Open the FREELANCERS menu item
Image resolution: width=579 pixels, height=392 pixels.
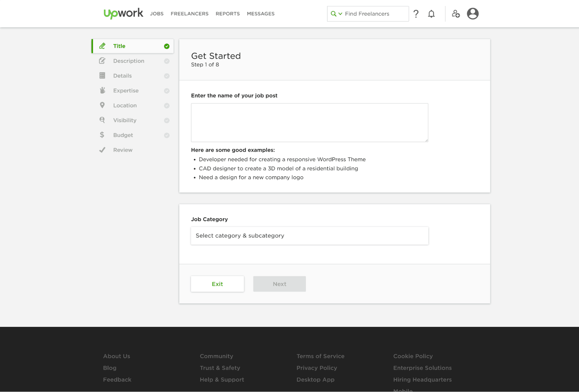pos(189,14)
